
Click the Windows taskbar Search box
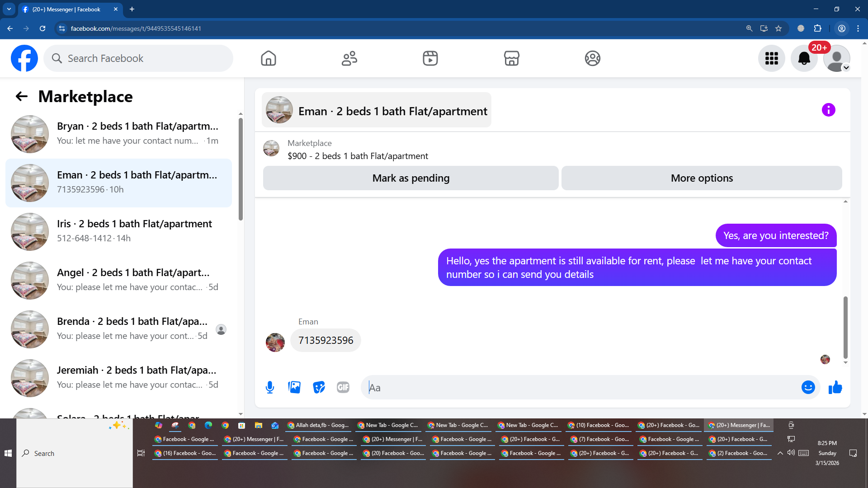tap(75, 453)
